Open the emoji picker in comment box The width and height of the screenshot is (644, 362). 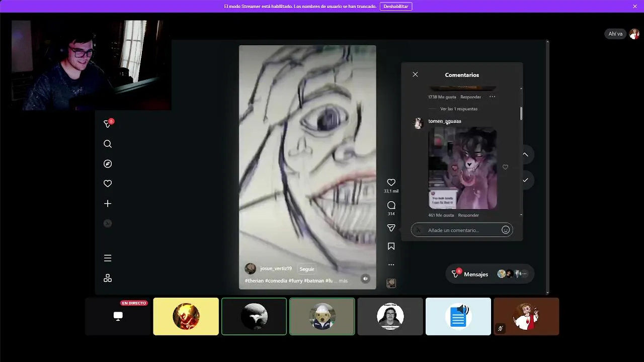(x=506, y=230)
